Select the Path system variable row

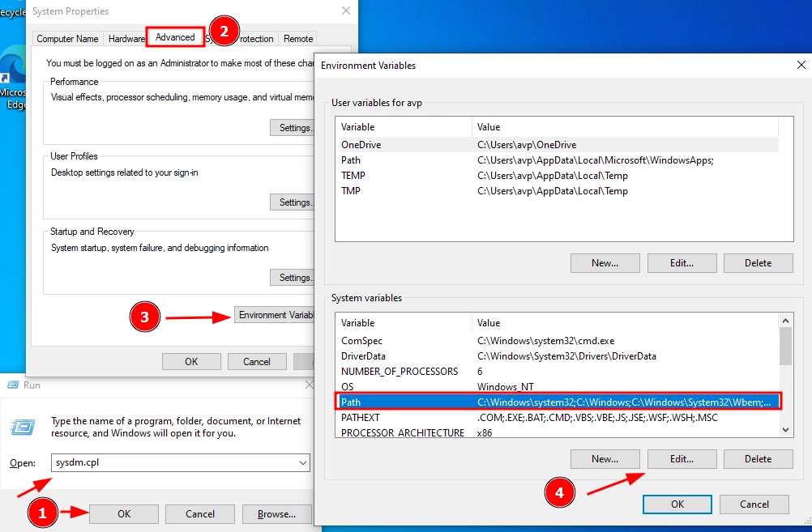pos(559,402)
